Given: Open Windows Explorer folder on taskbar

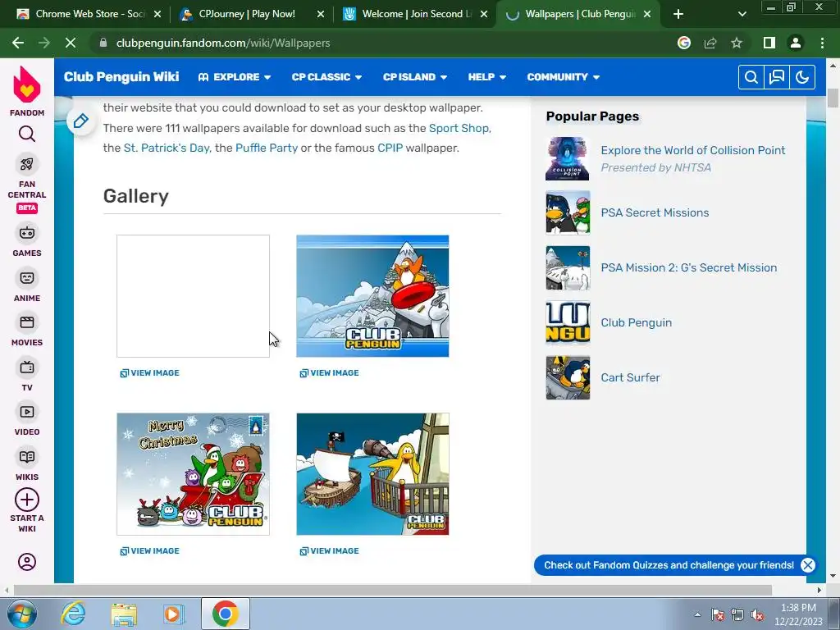Looking at the screenshot, I should tap(124, 614).
